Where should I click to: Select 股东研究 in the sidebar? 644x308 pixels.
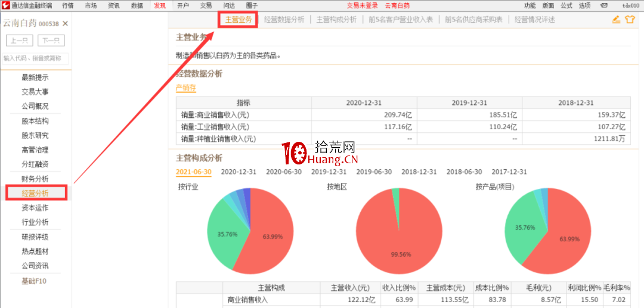click(35, 135)
